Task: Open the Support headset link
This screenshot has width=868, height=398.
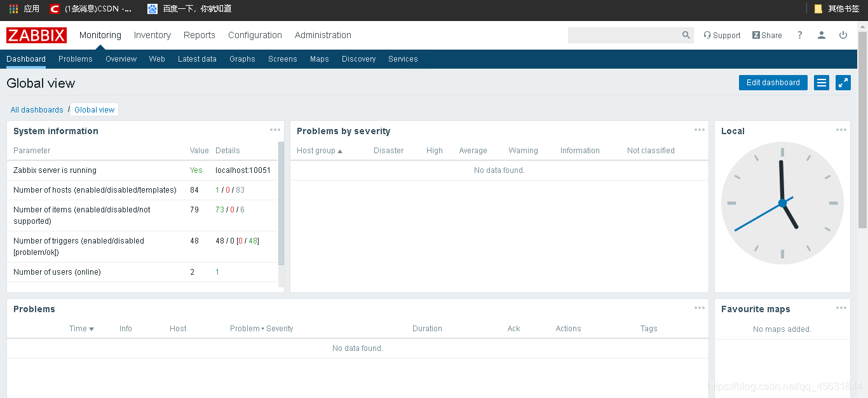Action: click(x=722, y=36)
